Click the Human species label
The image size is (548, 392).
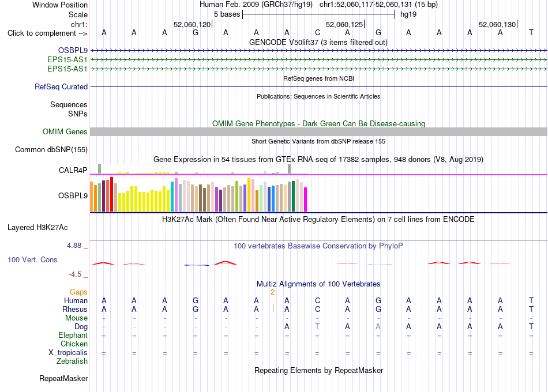[76, 301]
